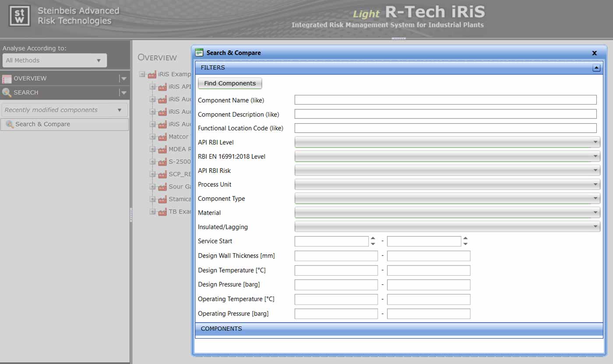Click the Steinbeis StW logo
Screen dimensions: 613x364
[20, 16]
